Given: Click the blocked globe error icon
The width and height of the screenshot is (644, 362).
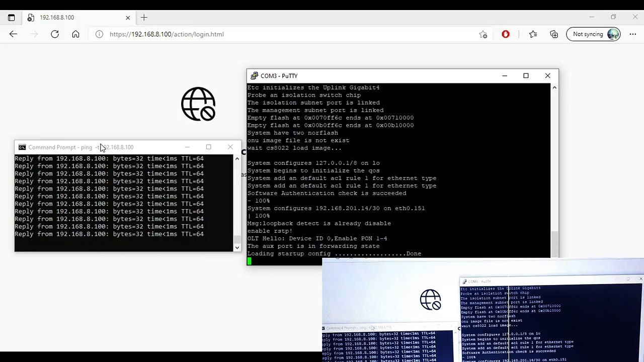Looking at the screenshot, I should pyautogui.click(x=198, y=104).
